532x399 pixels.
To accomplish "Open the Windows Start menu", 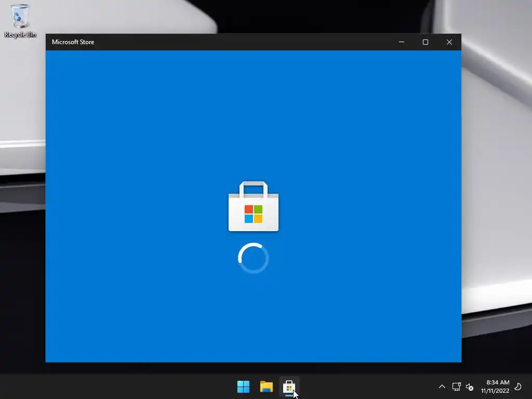I will 243,387.
